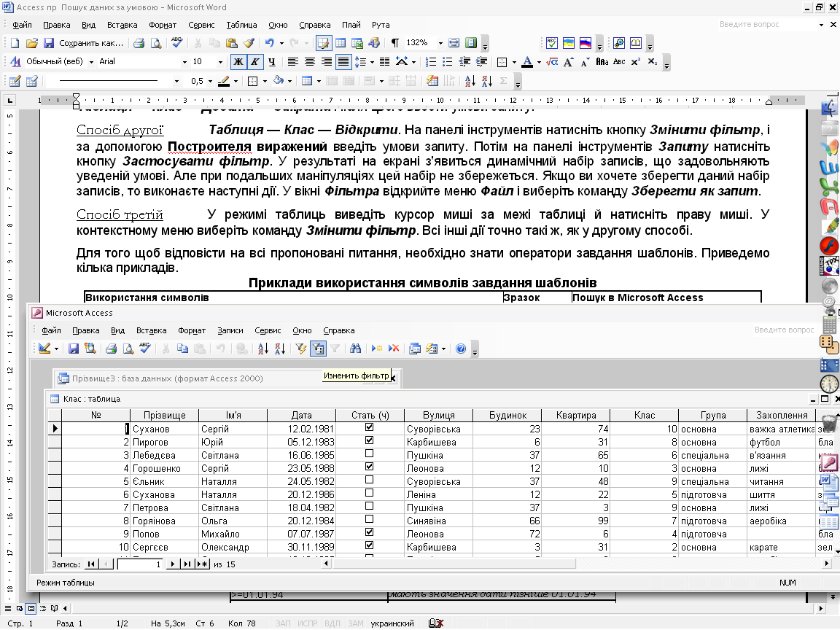The image size is (840, 630).
Task: Click Word Print Preview icon
Action: click(x=156, y=43)
